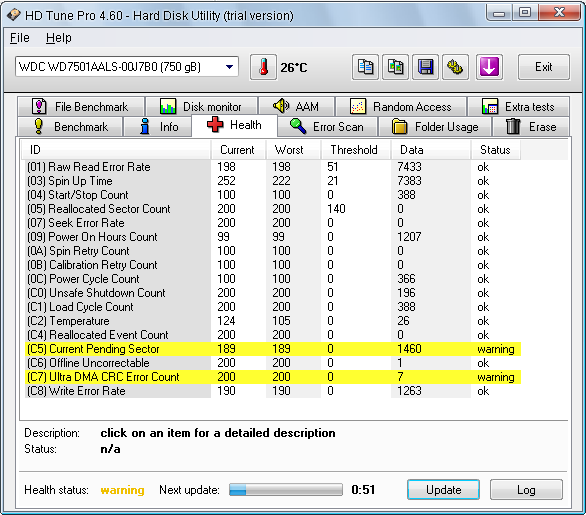Select the Raw Read Error Rate row

tap(273, 167)
